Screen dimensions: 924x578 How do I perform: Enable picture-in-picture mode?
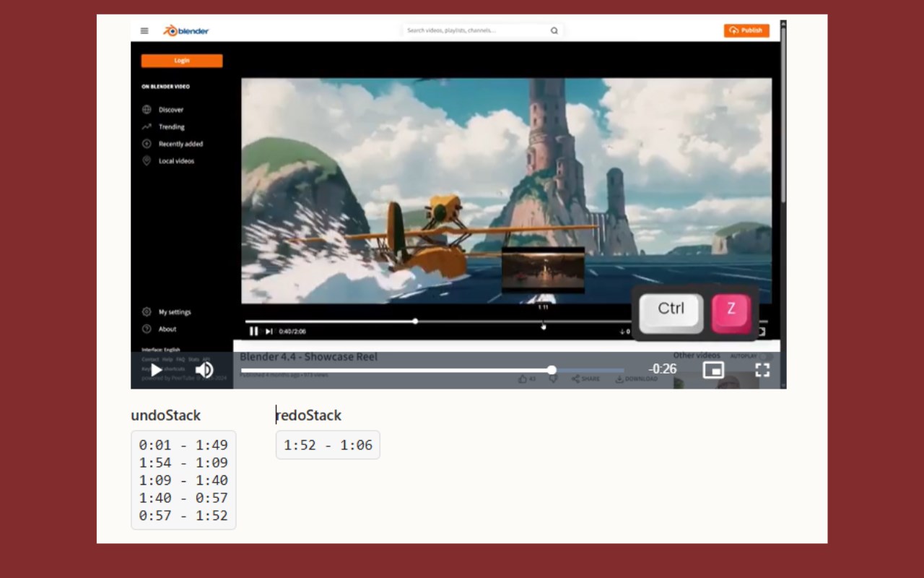click(713, 370)
